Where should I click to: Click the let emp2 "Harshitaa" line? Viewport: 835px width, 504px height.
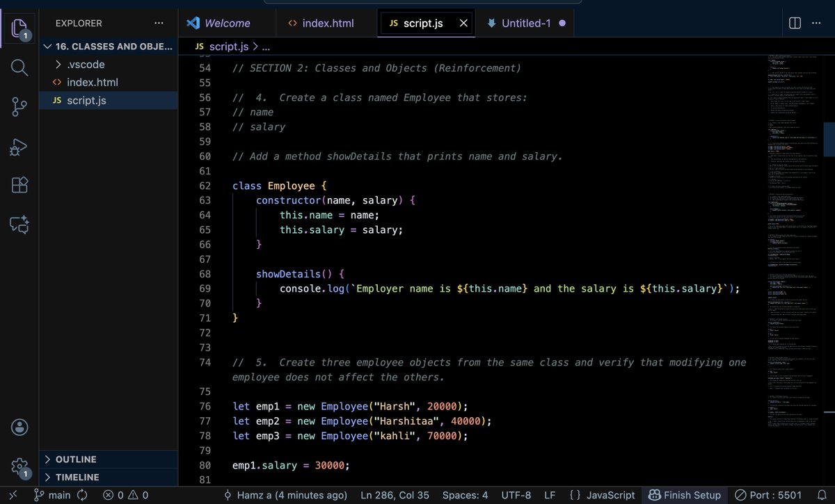pos(362,421)
